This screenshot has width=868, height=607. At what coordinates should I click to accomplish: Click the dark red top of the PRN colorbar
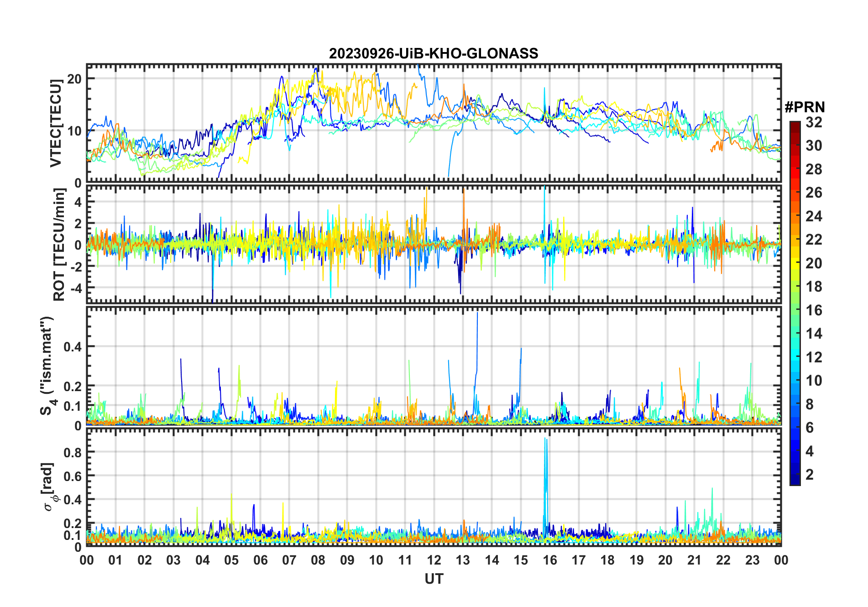coord(795,125)
